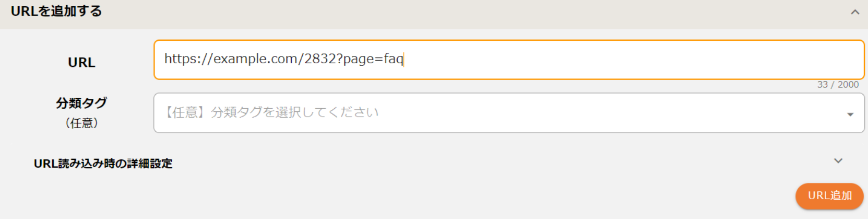
Task: Place cursor after "faq" in URL field
Action: [x=404, y=59]
